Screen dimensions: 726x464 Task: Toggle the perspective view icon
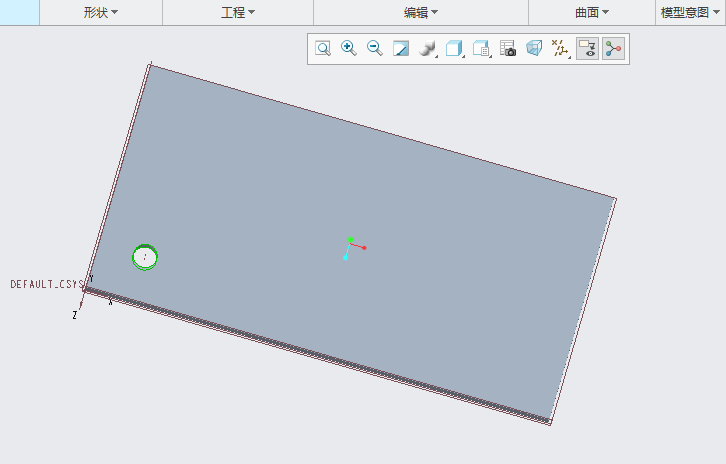click(x=534, y=48)
